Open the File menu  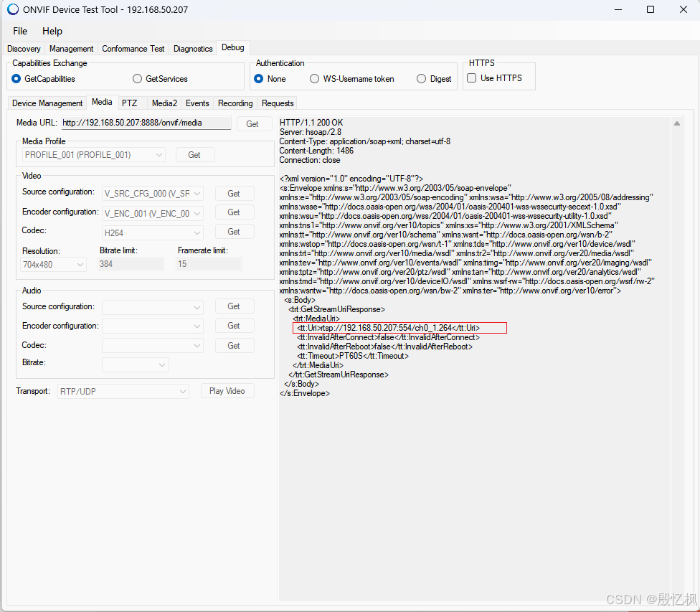[20, 31]
